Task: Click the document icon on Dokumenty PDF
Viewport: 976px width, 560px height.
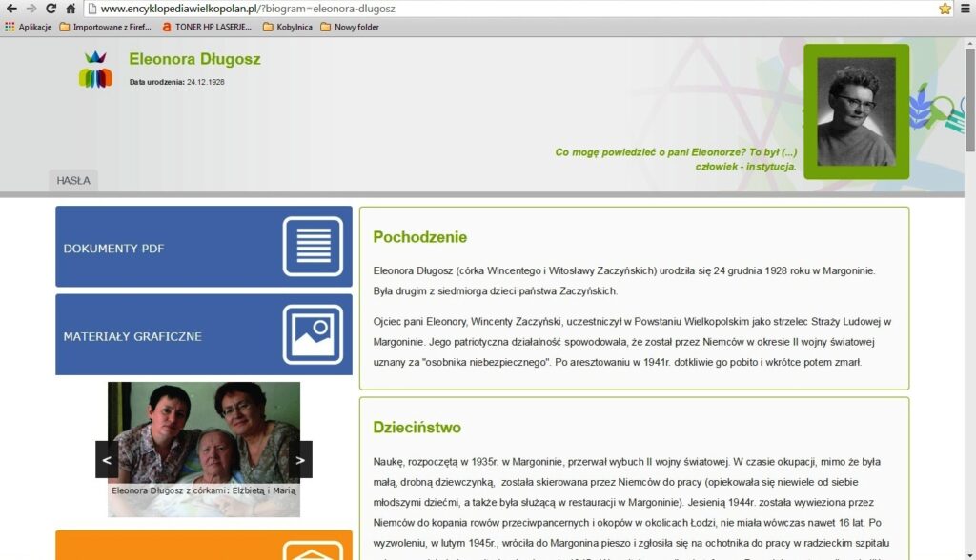Action: coord(313,247)
